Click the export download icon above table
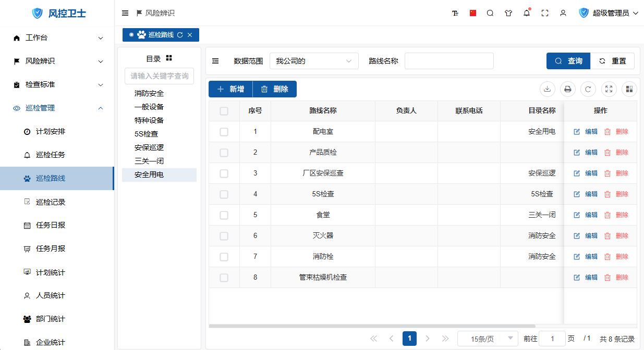644x350 pixels. click(x=547, y=89)
